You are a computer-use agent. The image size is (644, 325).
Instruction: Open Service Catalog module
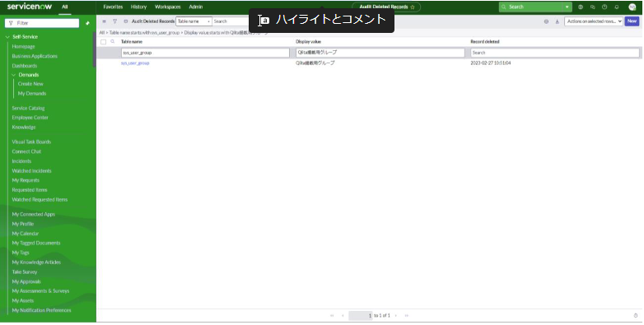pos(28,109)
